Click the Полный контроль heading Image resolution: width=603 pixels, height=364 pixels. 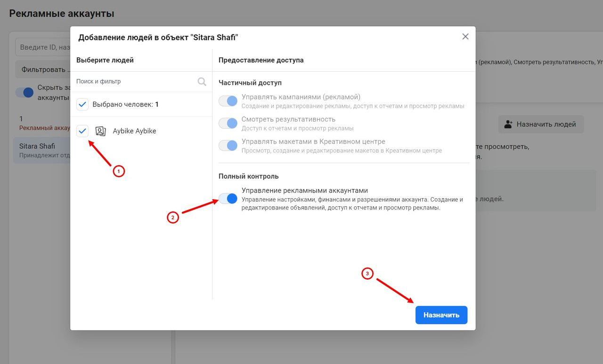(249, 176)
